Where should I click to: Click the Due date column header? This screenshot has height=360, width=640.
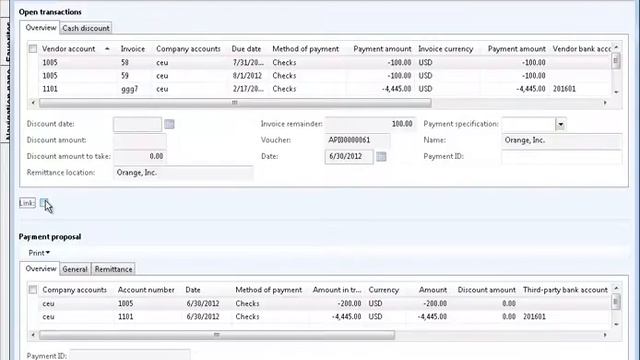(246, 49)
